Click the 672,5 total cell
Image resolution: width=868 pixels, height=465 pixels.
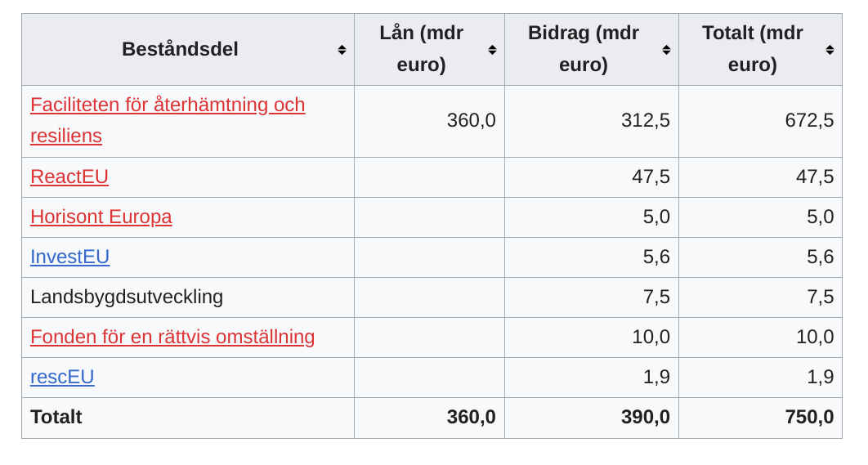pyautogui.click(x=761, y=121)
